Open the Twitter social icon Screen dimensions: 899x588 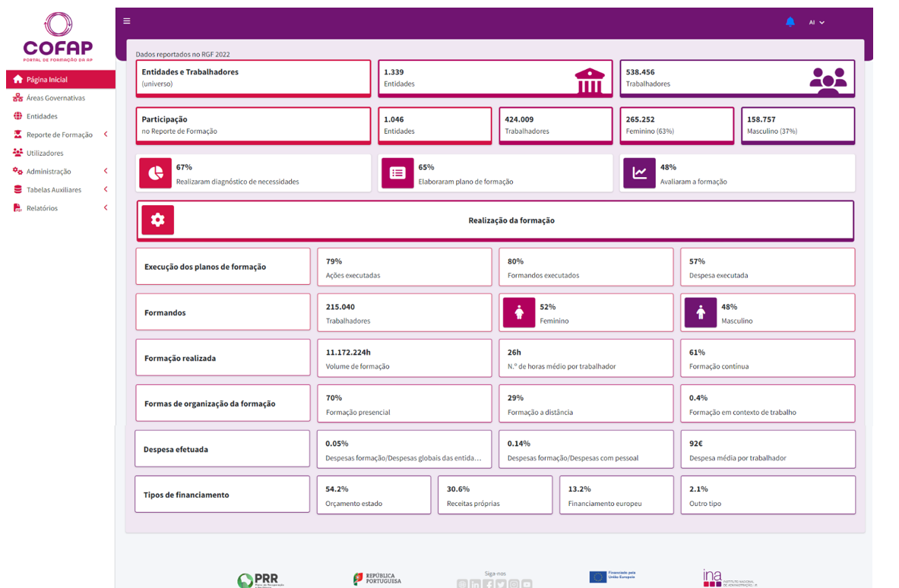point(501,584)
